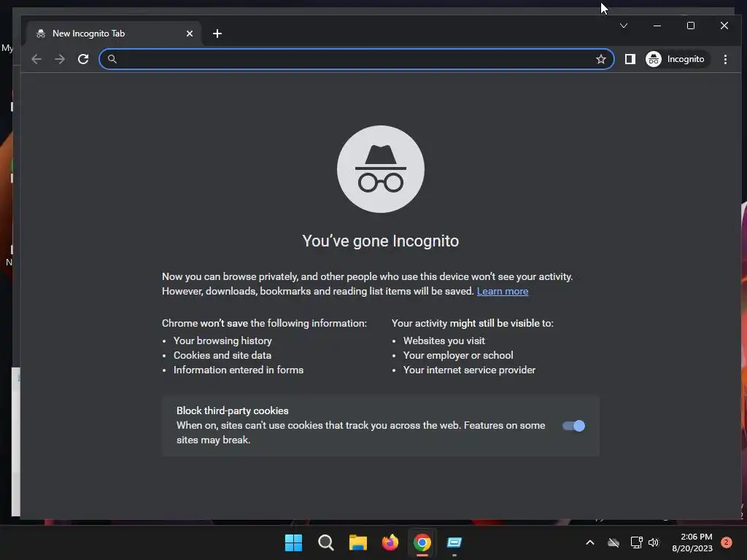Screen dimensions: 747x560
Task: Open the blue app icon beside Chrome in the taskbar
Action: (x=454, y=542)
